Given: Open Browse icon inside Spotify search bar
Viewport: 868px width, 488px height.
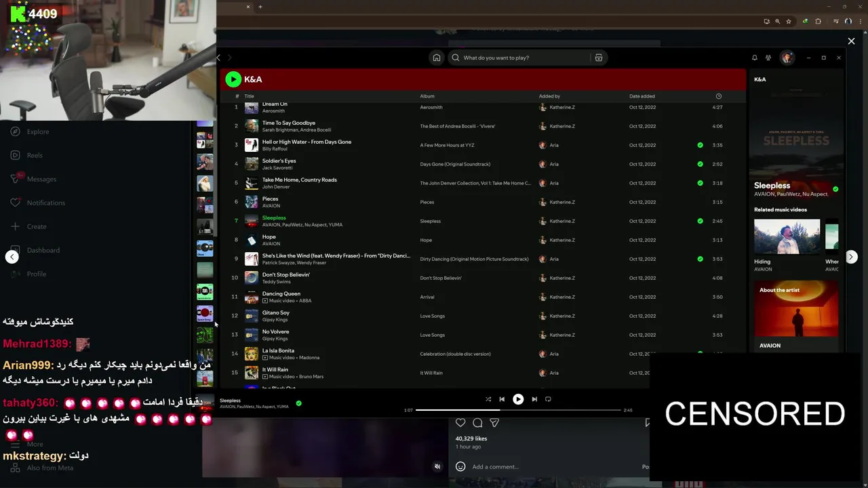Looking at the screenshot, I should tap(599, 58).
